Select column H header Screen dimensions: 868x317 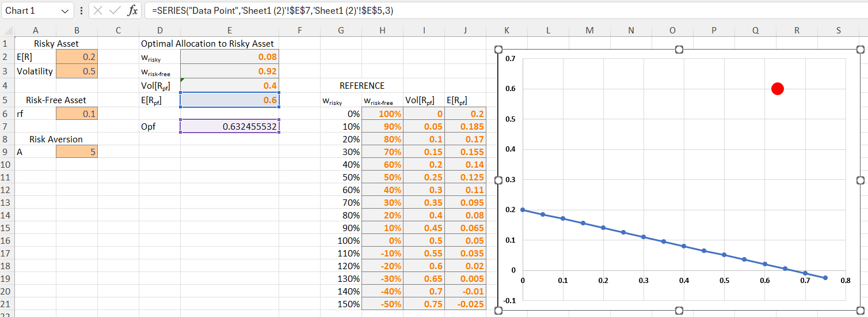tap(382, 31)
